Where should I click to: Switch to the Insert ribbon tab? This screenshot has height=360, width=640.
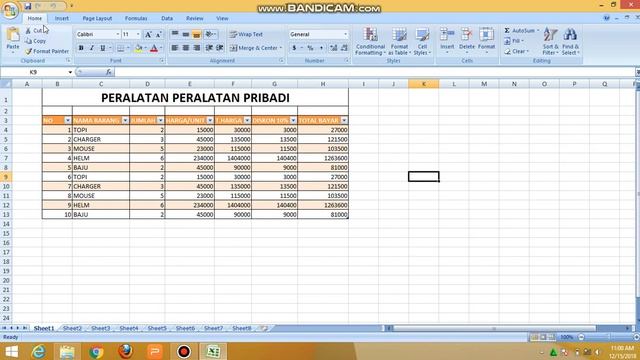(x=62, y=18)
